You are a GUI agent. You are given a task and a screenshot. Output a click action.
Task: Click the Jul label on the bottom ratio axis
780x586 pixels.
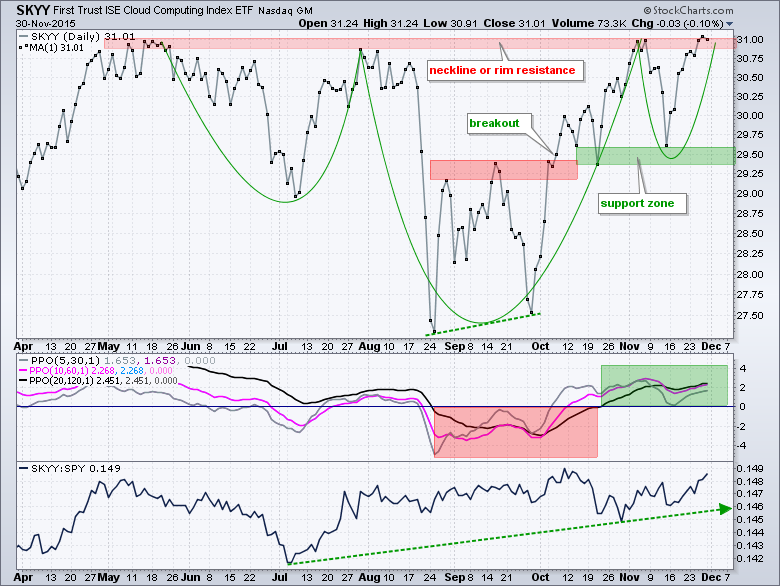click(x=280, y=577)
